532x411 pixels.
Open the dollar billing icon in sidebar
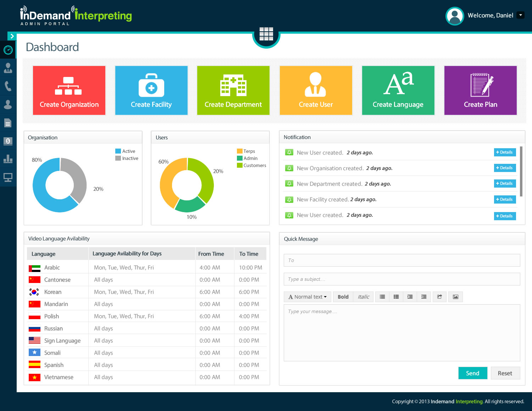click(x=8, y=141)
